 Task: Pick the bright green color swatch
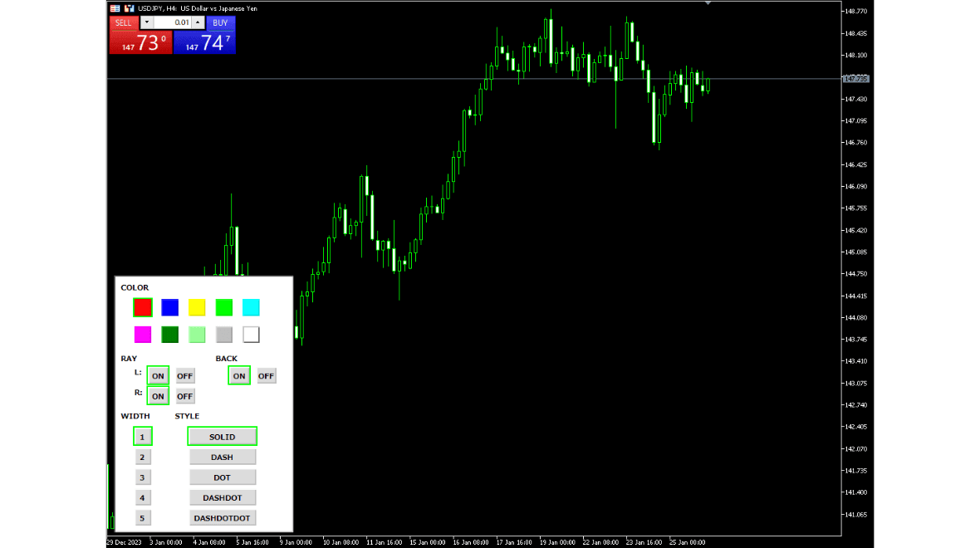[223, 307]
